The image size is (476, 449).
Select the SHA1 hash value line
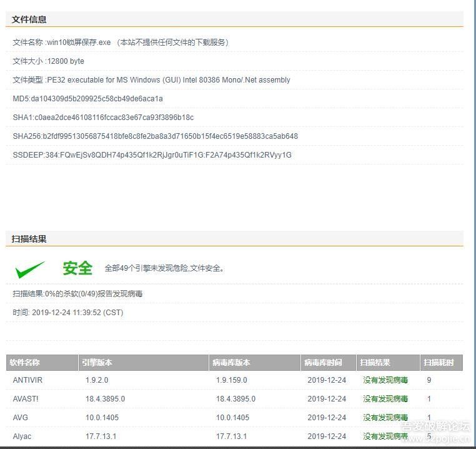[x=103, y=118]
